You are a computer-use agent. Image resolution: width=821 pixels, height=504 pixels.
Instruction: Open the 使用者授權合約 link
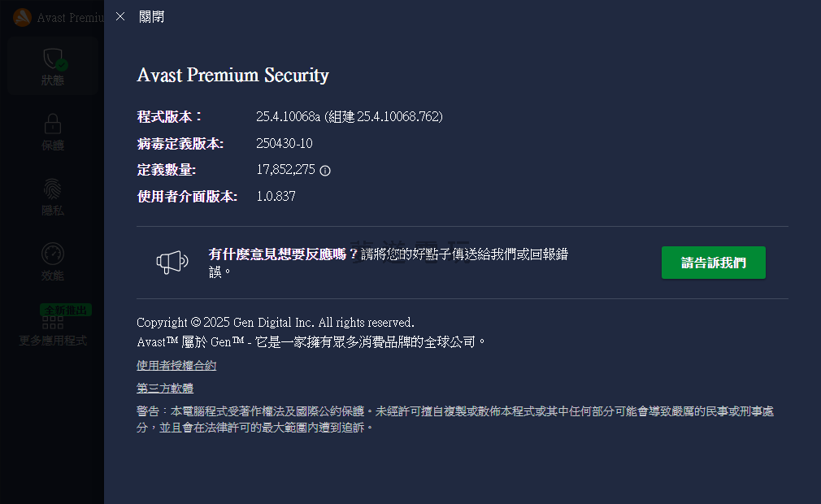(176, 366)
